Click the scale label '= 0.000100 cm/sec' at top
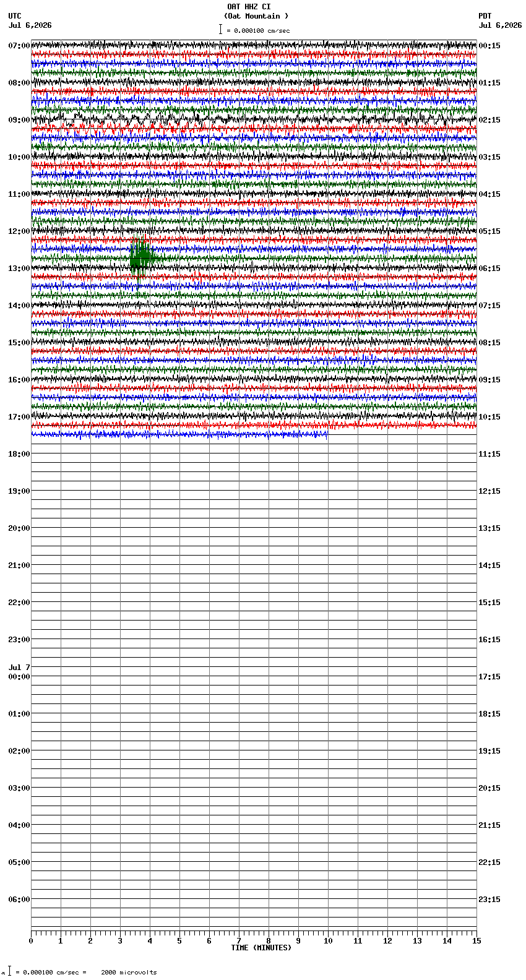 point(258,30)
